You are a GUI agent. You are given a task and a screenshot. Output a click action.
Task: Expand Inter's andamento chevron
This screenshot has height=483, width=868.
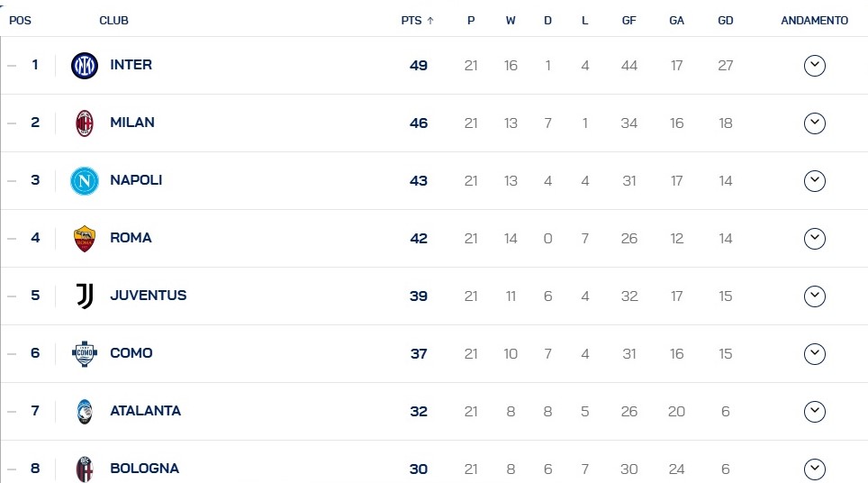click(x=814, y=65)
